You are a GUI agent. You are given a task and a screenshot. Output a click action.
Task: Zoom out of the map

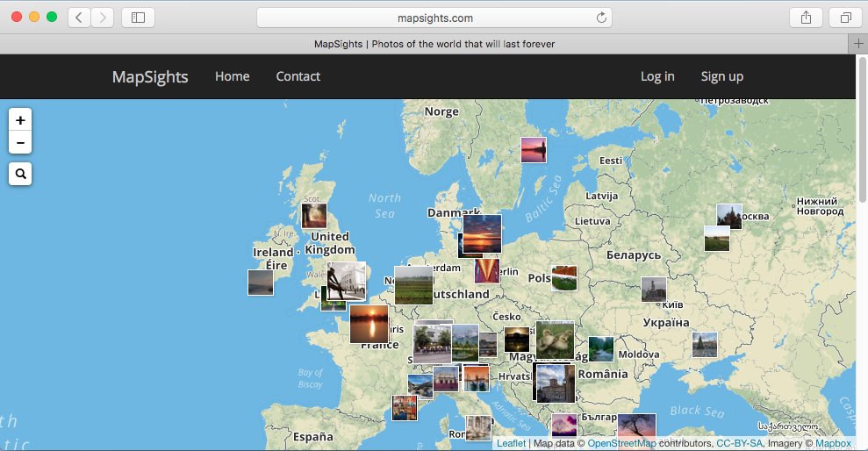[x=20, y=143]
